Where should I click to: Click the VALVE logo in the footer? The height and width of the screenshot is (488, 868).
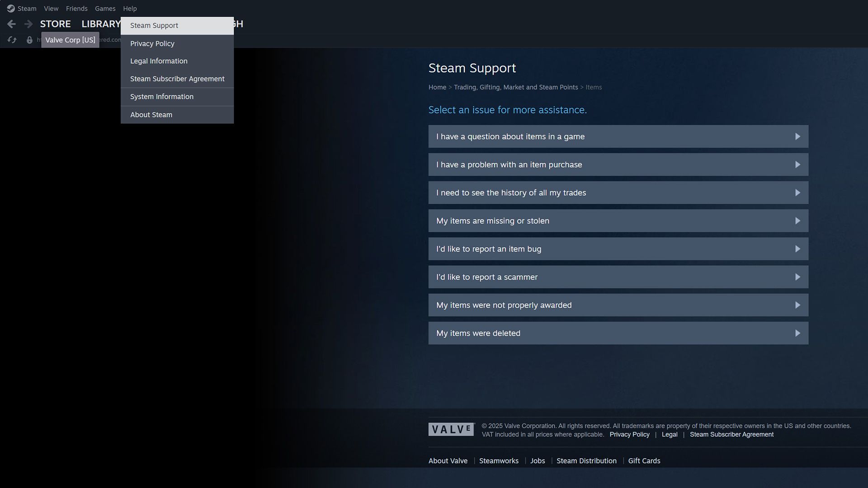click(451, 429)
